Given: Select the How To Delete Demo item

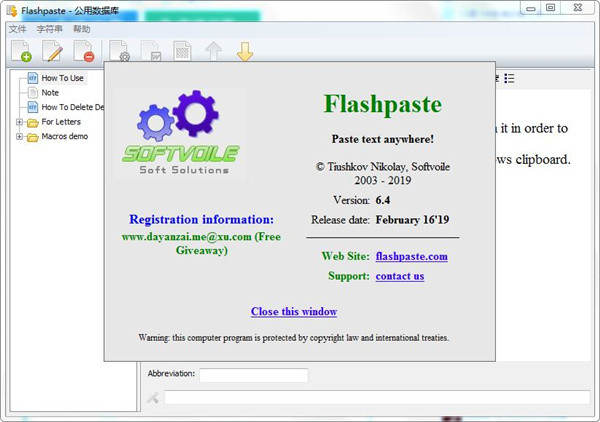Looking at the screenshot, I should pos(72,107).
